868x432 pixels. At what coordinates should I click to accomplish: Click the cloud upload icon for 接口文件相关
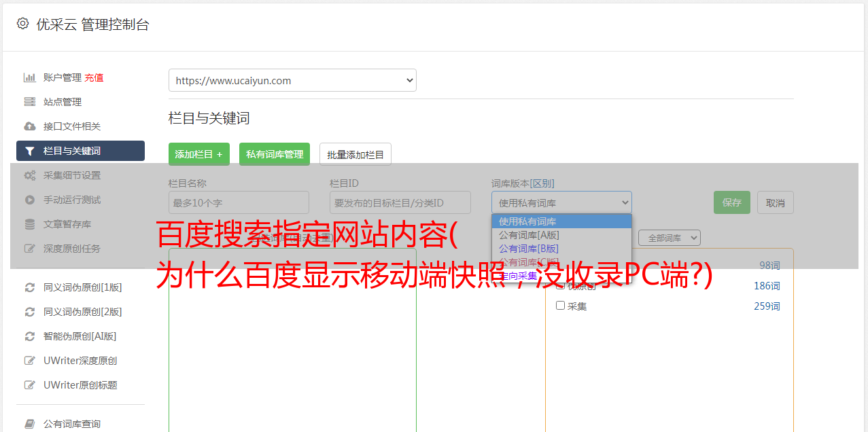coord(29,126)
